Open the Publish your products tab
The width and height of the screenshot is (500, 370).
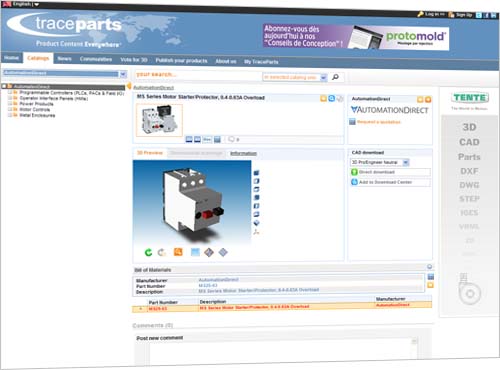(x=181, y=60)
